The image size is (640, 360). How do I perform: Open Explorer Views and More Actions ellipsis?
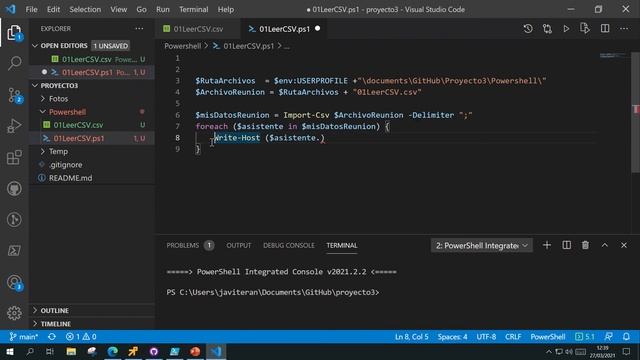coord(139,29)
